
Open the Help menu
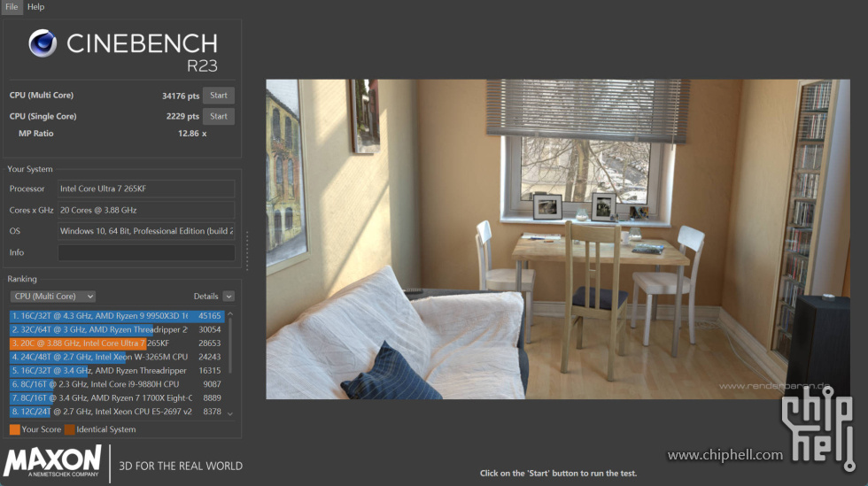coord(35,7)
